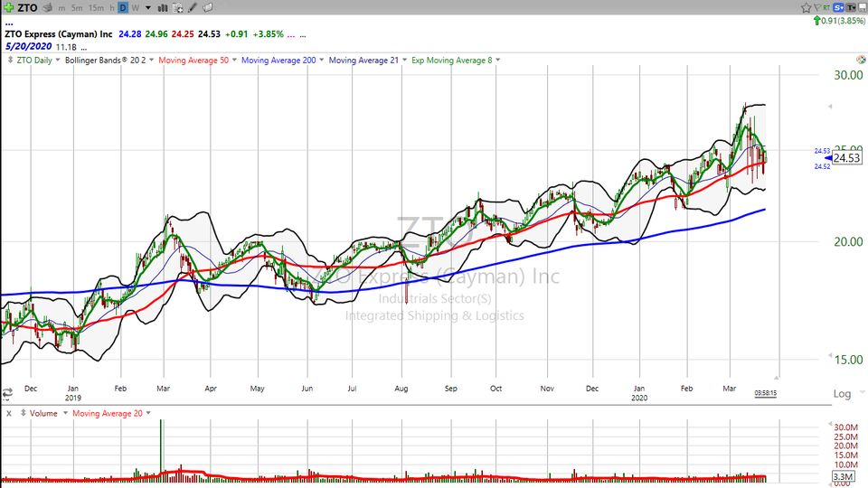This screenshot has width=868, height=488.
Task: Click the 30.0M volume axis label
Action: tap(846, 427)
